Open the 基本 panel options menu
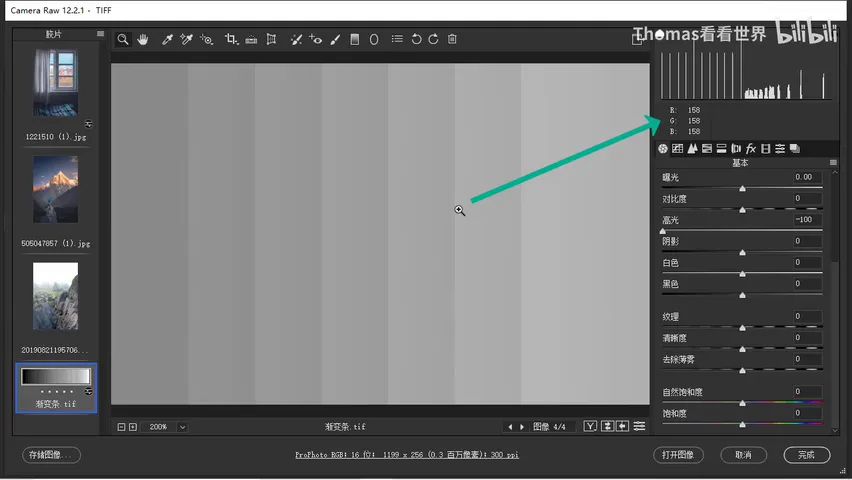852x480 pixels. click(x=833, y=163)
